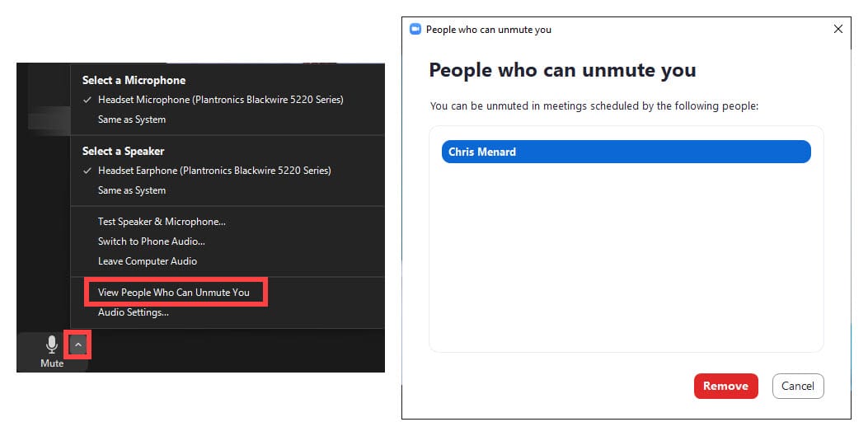This screenshot has height=436, width=868.
Task: Click the Mute microphone icon
Action: pos(52,345)
